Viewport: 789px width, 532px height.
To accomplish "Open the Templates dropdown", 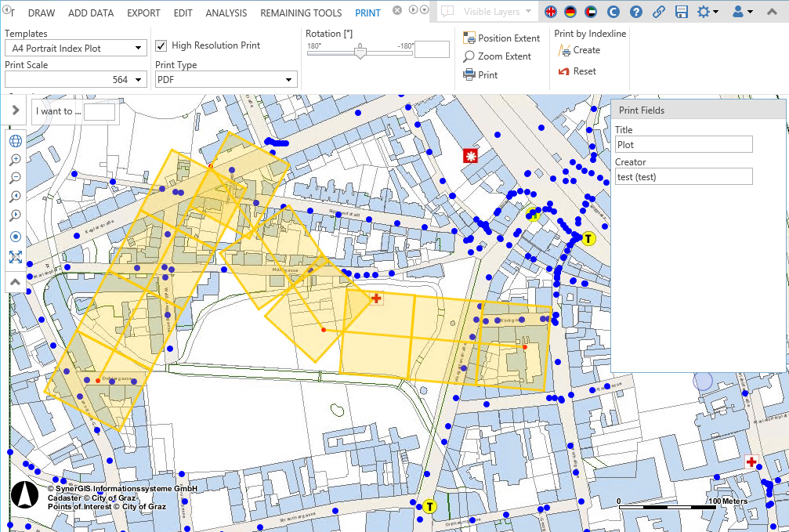I will [76, 49].
